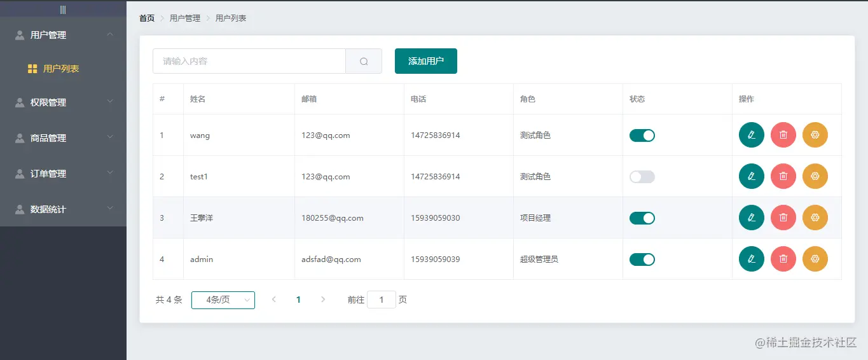Edit user test1 with pencil icon
The height and width of the screenshot is (360, 868).
pyautogui.click(x=752, y=176)
